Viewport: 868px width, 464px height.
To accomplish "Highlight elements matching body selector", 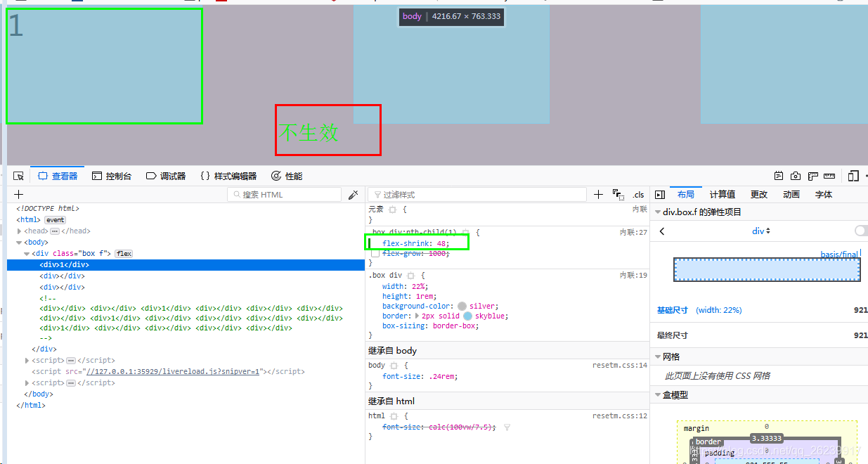I will point(394,366).
